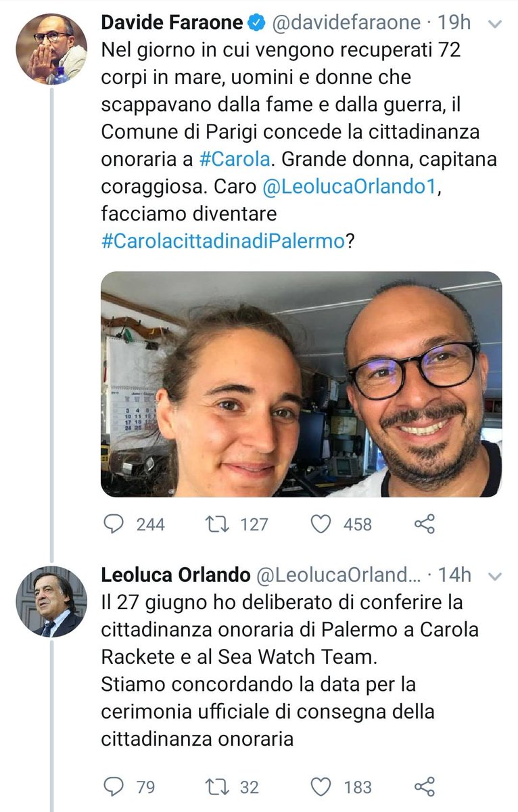Open the #CarolacittadinadiPalermo hashtag

[223, 242]
